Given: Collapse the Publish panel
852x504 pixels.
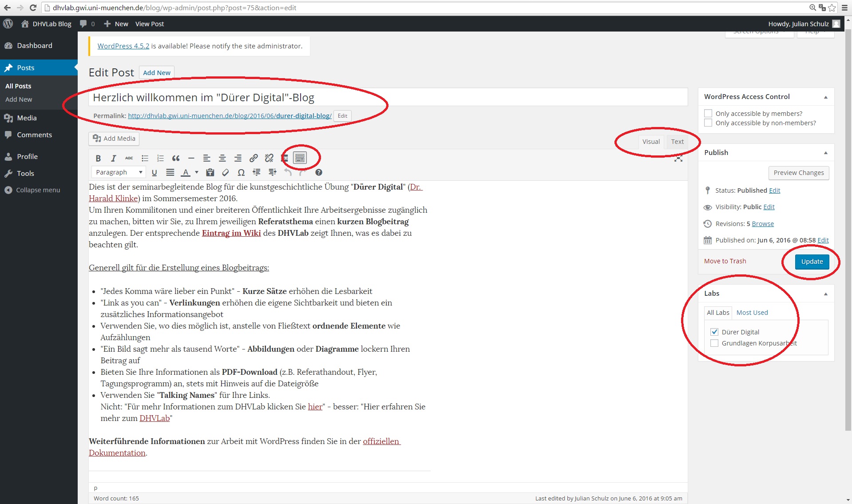Looking at the screenshot, I should (x=826, y=153).
